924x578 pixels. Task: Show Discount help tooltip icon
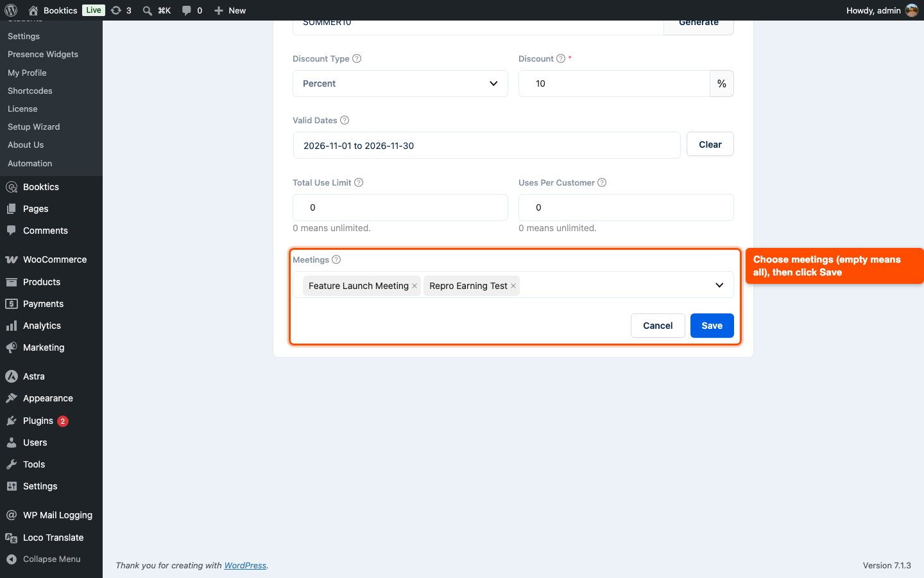point(561,58)
